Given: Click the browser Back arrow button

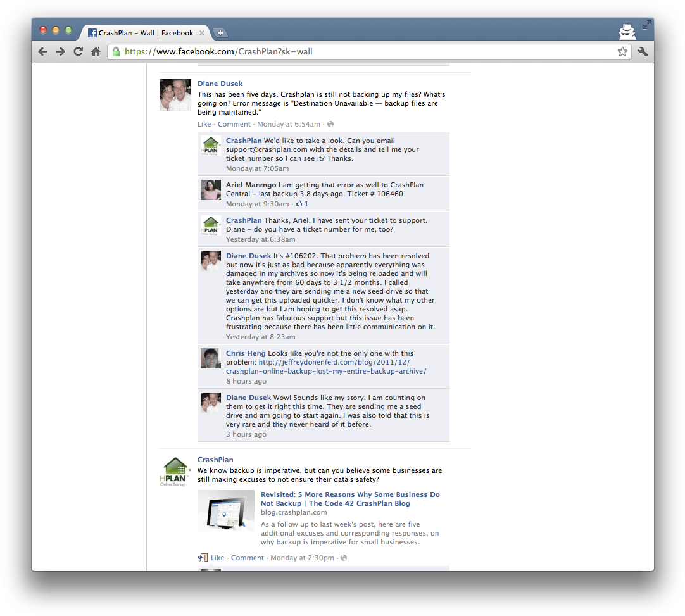Looking at the screenshot, I should (42, 52).
